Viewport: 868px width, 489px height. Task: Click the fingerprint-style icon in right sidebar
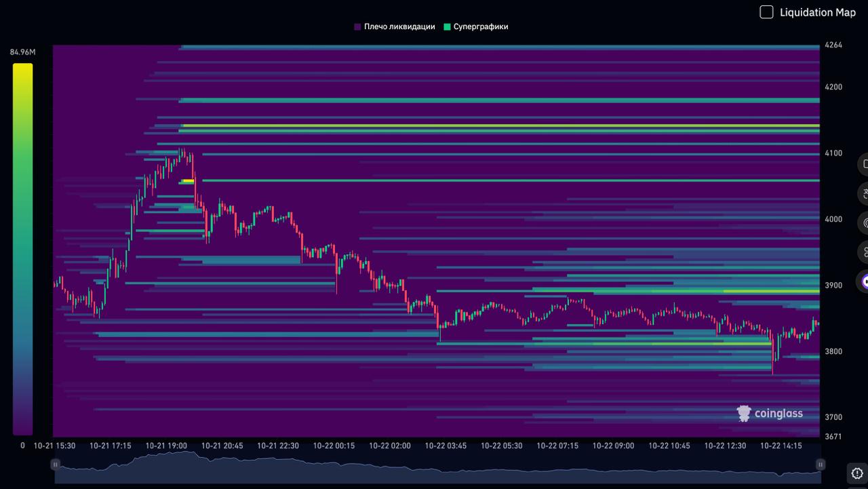864,223
